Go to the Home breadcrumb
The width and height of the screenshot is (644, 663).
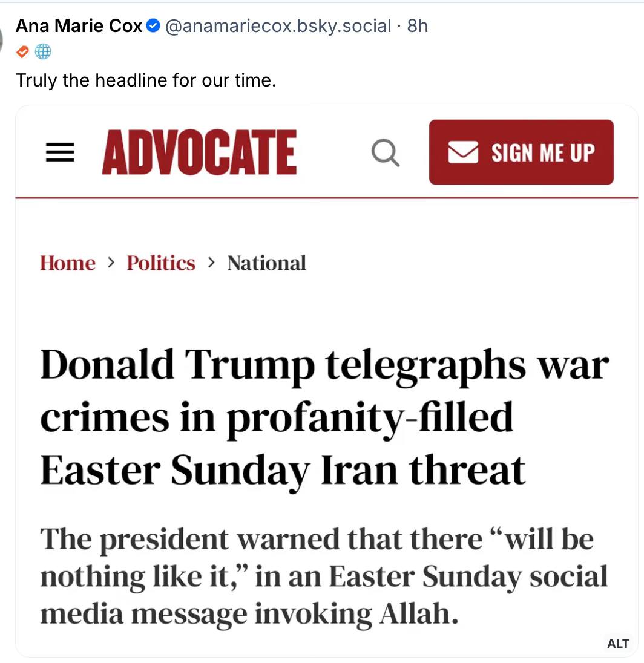pos(68,263)
